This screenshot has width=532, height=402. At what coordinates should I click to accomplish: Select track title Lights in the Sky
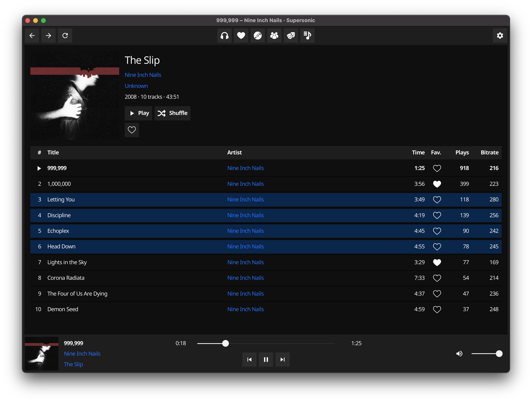(x=67, y=262)
